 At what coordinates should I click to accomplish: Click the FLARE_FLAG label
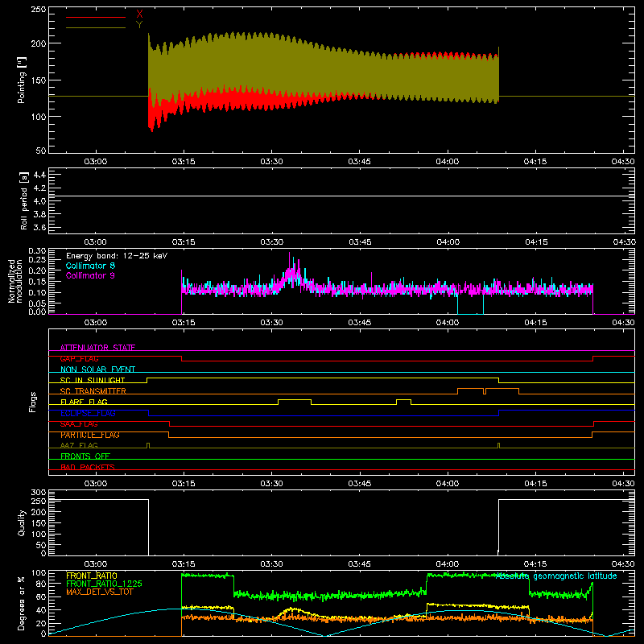(x=84, y=402)
